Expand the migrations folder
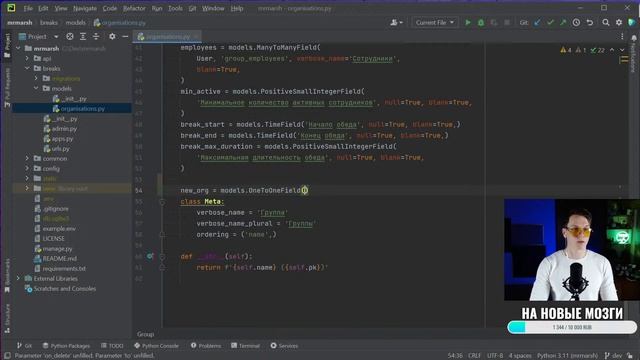Image resolution: width=640 pixels, height=360 pixels. (36, 78)
